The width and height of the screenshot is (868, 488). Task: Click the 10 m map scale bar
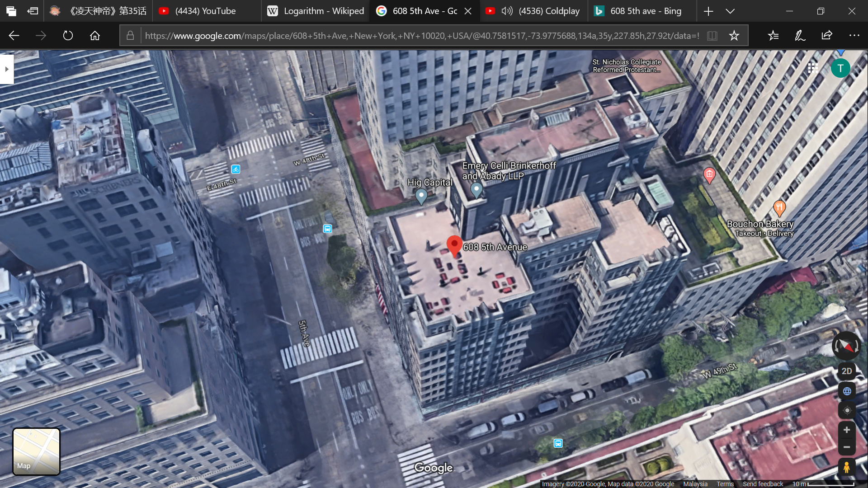point(823,484)
